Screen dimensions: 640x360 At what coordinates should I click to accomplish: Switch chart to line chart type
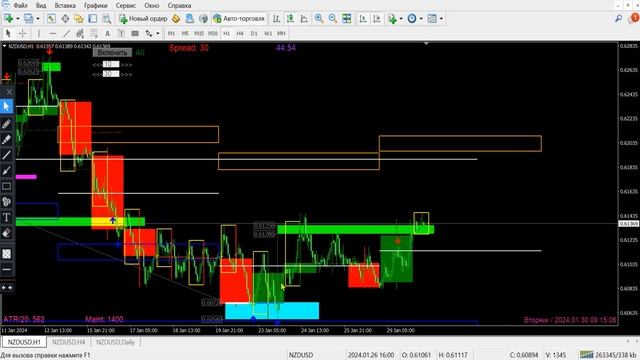tap(304, 18)
